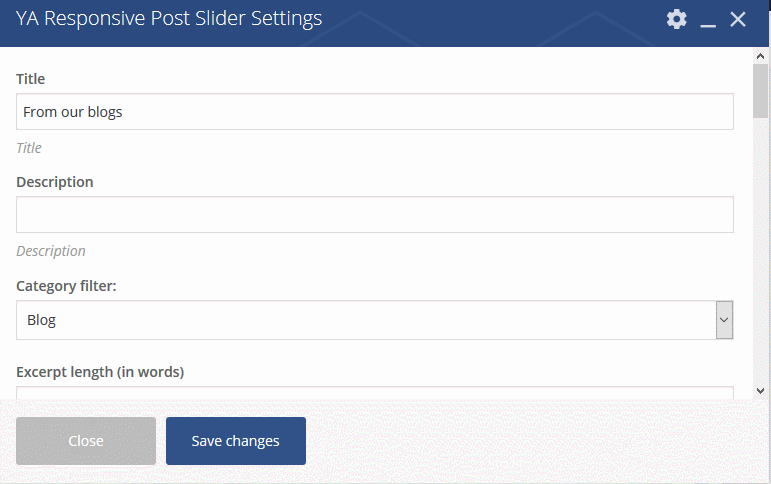Close dialog using the X icon
This screenshot has height=484, width=771.
point(738,20)
